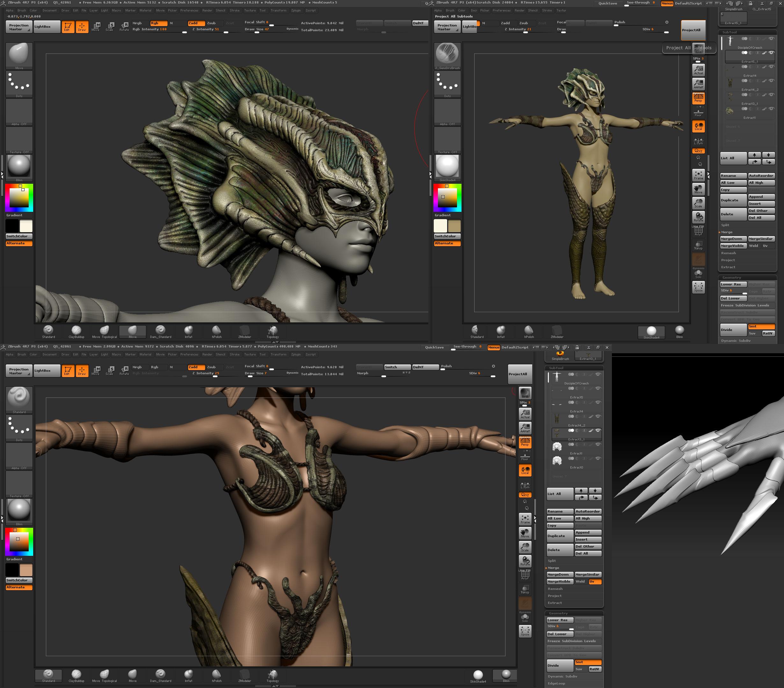
Task: Disable the Zadd mode in bottom window
Action: (196, 367)
